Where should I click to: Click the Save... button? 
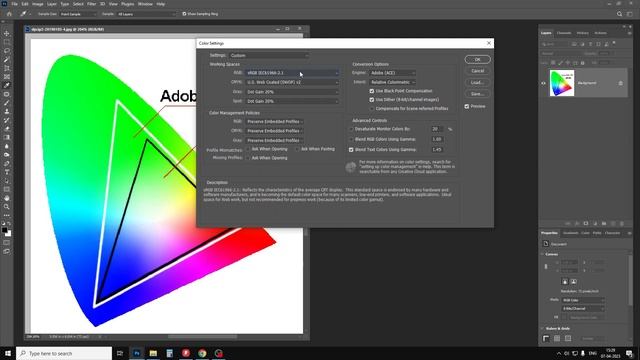pos(478,94)
